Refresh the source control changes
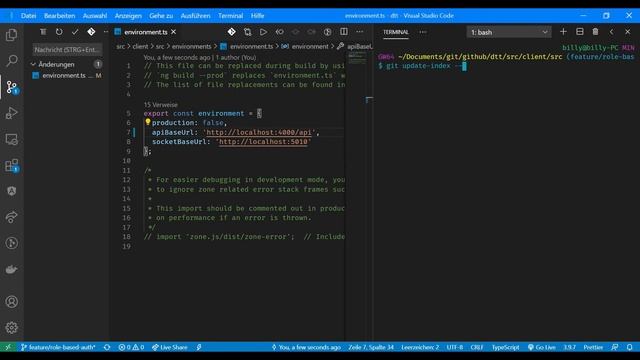The image size is (640, 360). coord(59,32)
